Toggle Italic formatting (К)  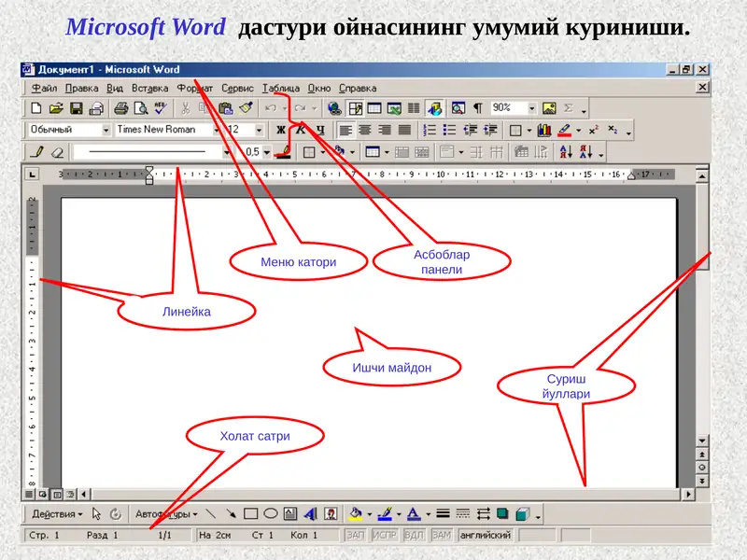[x=301, y=130]
